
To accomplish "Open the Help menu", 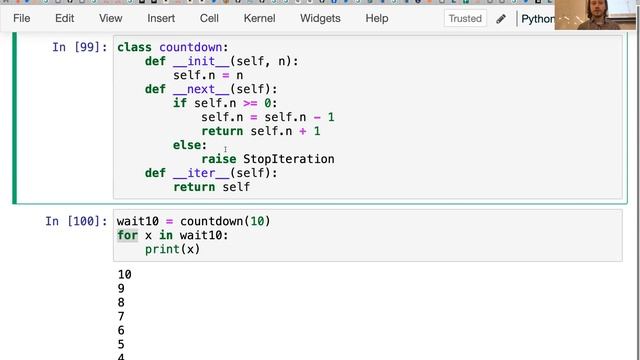I will pos(377,18).
